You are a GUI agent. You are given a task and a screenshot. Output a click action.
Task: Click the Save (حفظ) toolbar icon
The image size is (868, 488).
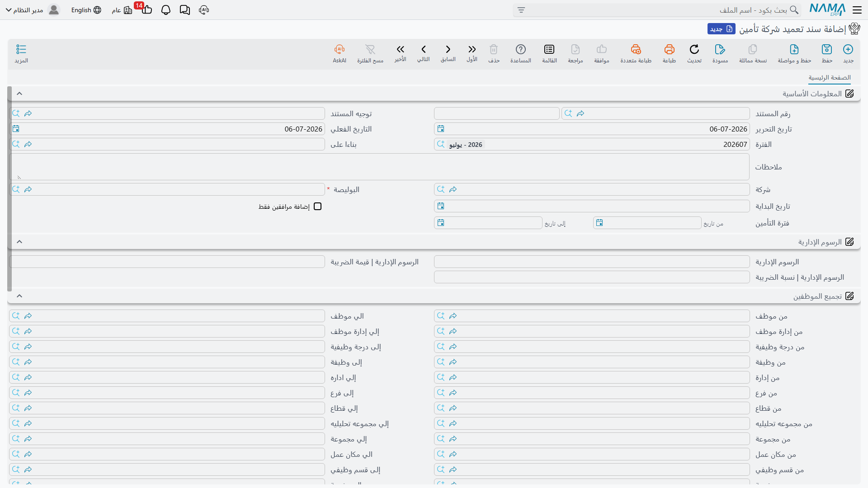click(x=827, y=49)
